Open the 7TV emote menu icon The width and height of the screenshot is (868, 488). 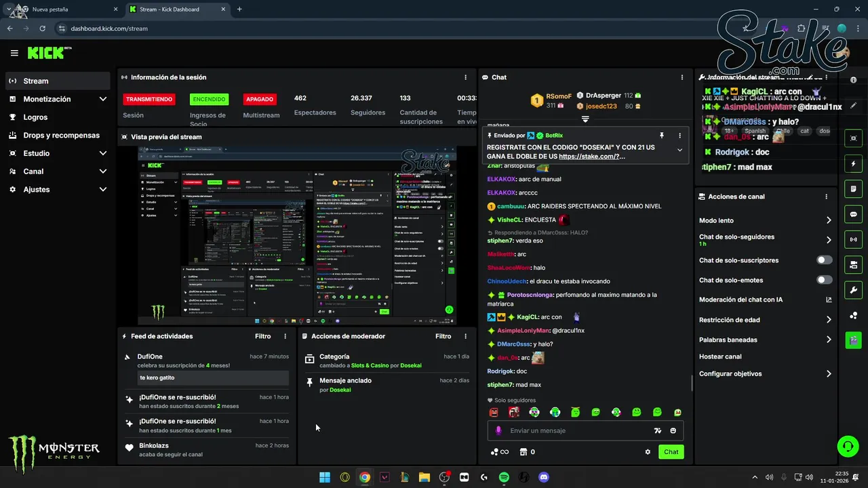[x=657, y=430]
